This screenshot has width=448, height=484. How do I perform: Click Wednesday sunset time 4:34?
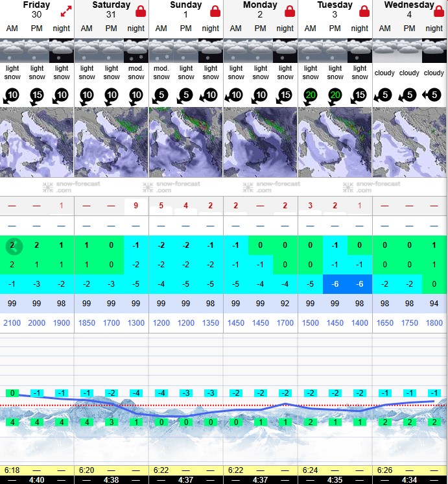click(x=410, y=480)
